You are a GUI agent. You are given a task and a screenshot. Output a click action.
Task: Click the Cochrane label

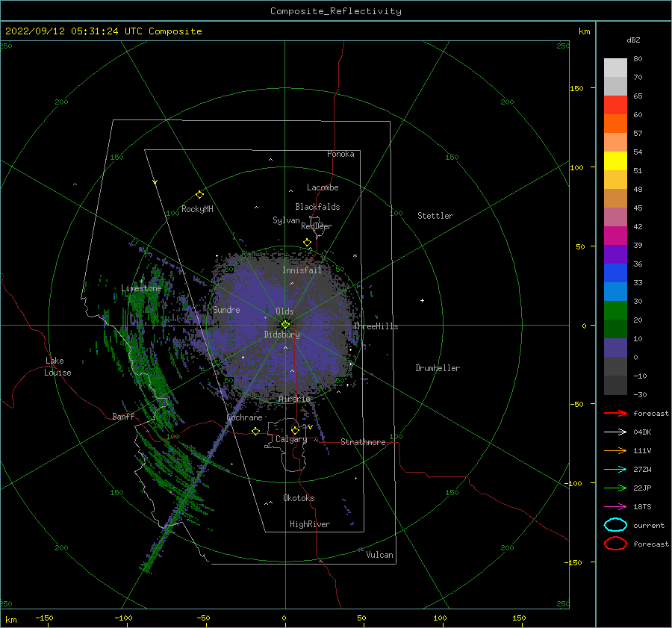(244, 417)
